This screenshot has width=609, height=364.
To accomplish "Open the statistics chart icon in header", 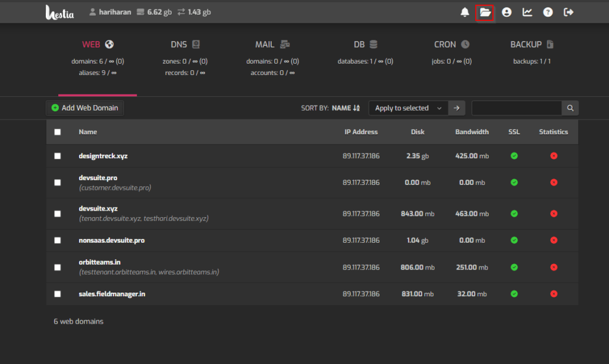I will [x=527, y=12].
